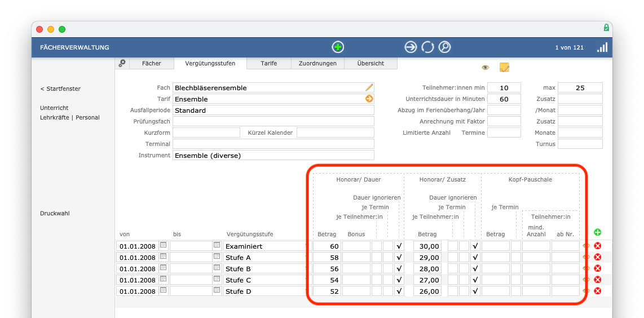Delete the Stufe A row
644x318 pixels.
[598, 257]
